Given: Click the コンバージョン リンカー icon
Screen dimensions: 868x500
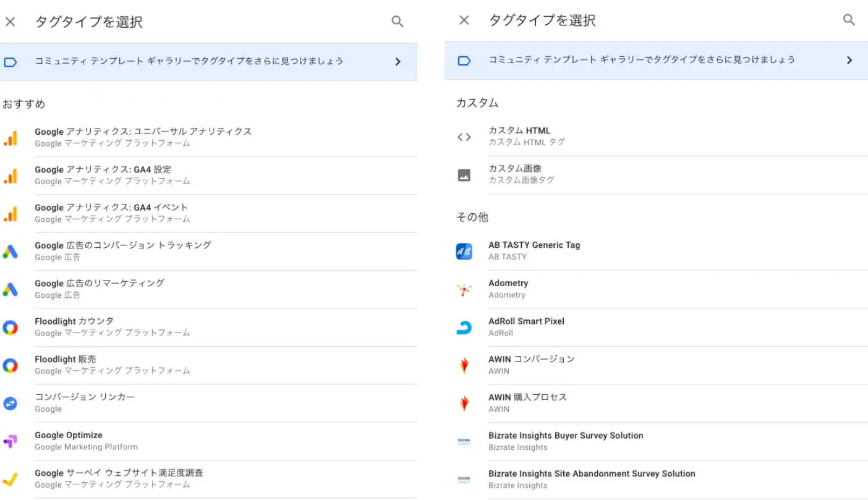Looking at the screenshot, I should [10, 404].
